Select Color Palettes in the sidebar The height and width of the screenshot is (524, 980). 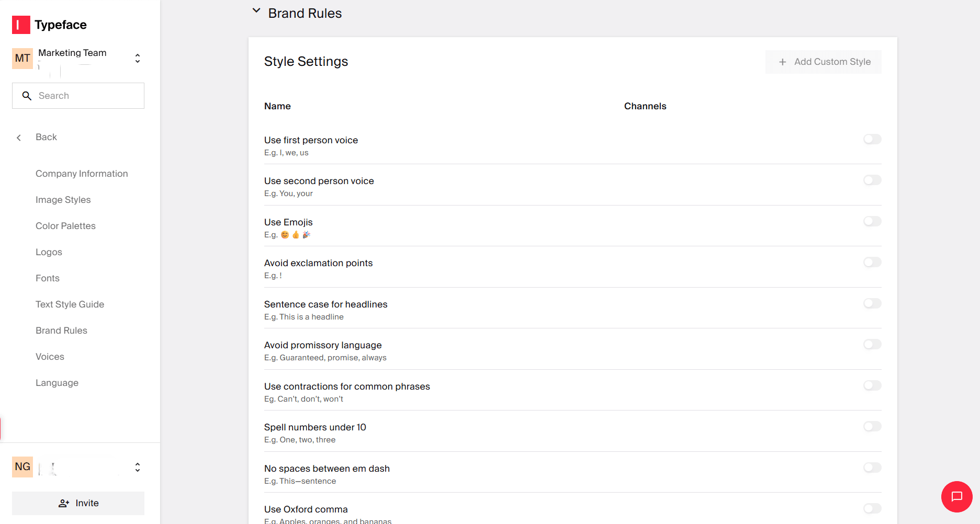tap(65, 226)
